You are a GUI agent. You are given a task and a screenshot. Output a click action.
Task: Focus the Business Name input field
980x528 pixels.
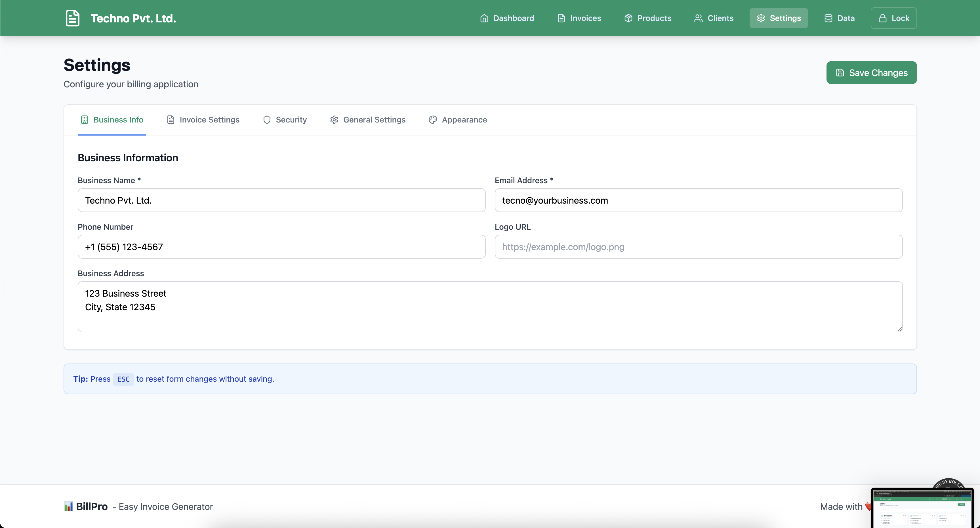click(x=281, y=200)
